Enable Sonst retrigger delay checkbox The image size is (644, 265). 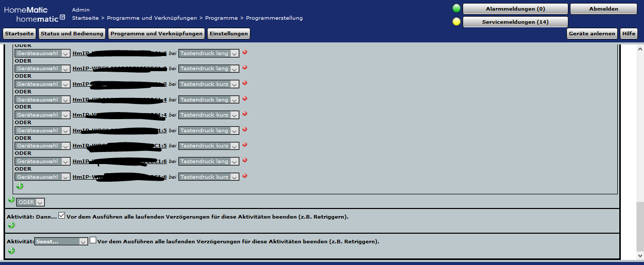93,241
